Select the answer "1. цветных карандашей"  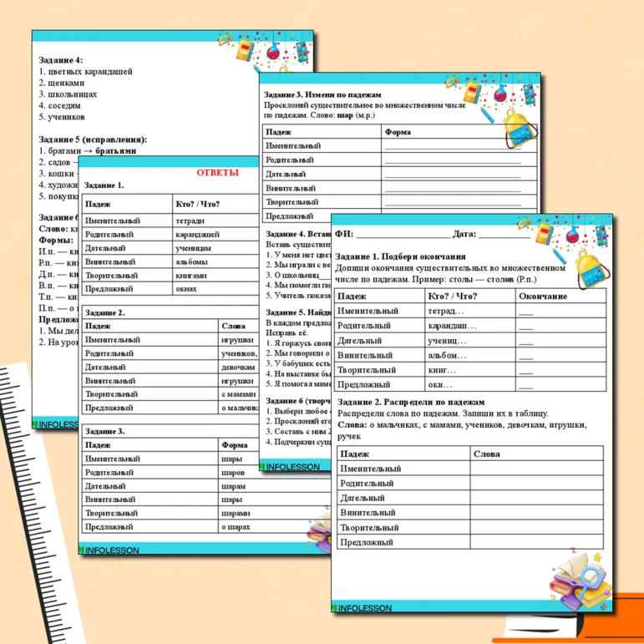85,72
